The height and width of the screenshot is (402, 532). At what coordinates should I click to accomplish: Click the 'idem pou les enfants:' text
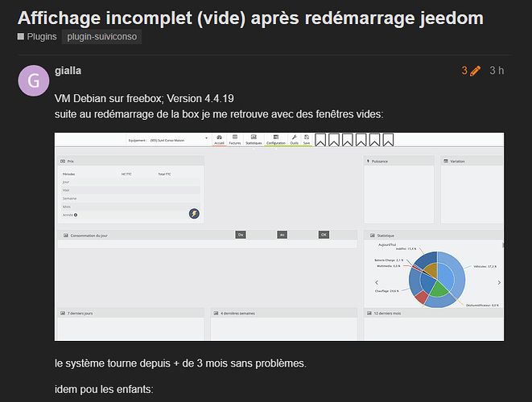(x=104, y=389)
